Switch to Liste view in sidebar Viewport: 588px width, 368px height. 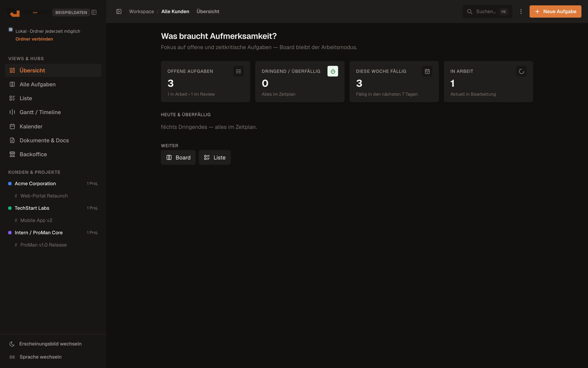(53, 98)
